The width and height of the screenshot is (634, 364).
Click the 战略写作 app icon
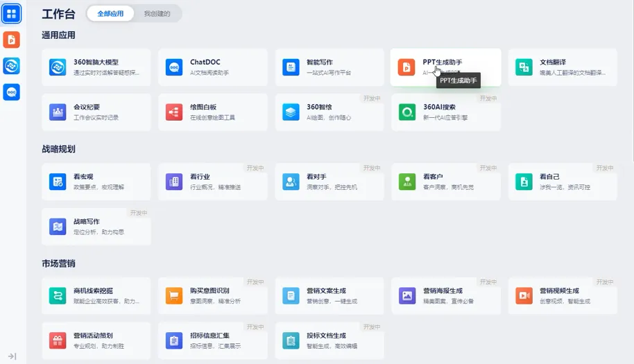pyautogui.click(x=58, y=227)
